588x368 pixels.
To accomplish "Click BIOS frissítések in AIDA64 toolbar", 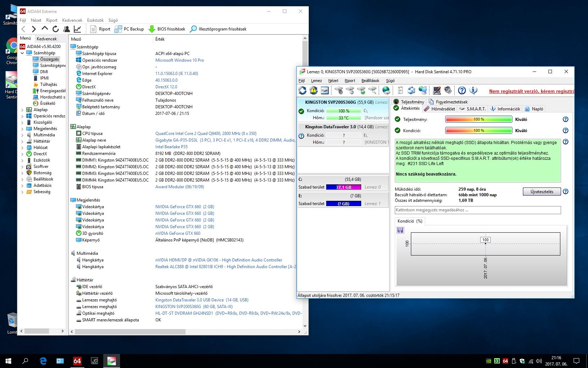I will point(167,29).
